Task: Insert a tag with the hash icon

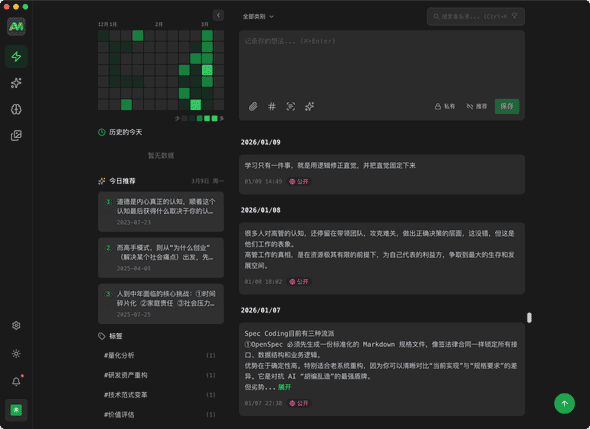Action: click(x=272, y=106)
